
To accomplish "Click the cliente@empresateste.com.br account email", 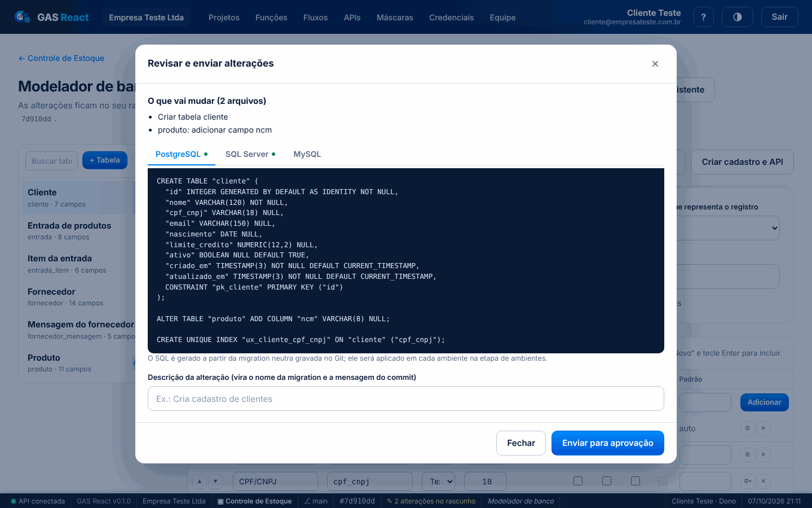I will pyautogui.click(x=632, y=23).
